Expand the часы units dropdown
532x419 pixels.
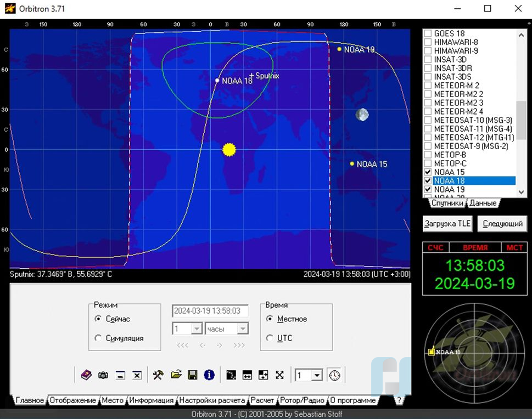243,329
